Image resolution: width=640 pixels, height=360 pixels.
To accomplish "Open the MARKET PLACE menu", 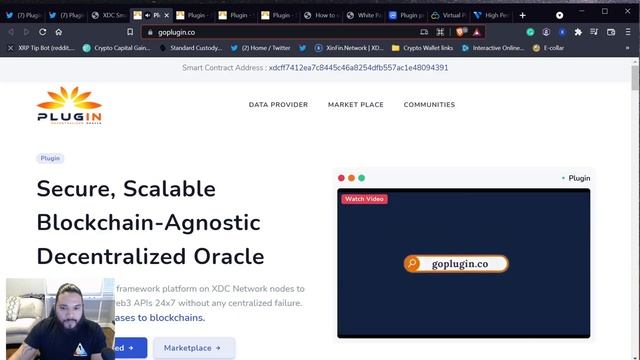I will (356, 105).
